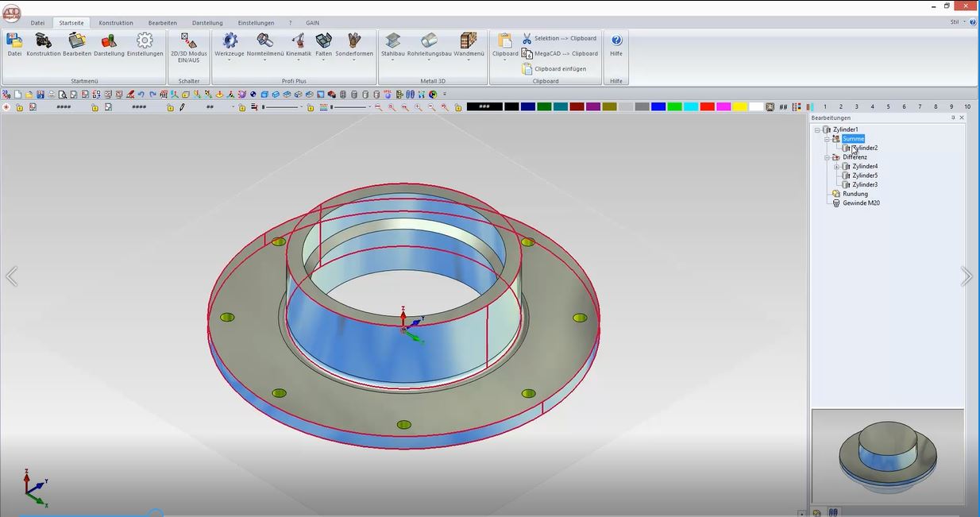Click the print preview magnifier page icon

pyautogui.click(x=62, y=95)
